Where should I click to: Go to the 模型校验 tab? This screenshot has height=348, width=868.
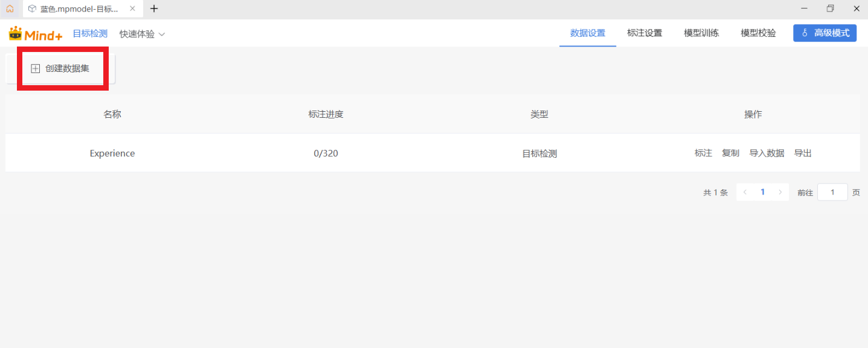[x=758, y=33]
